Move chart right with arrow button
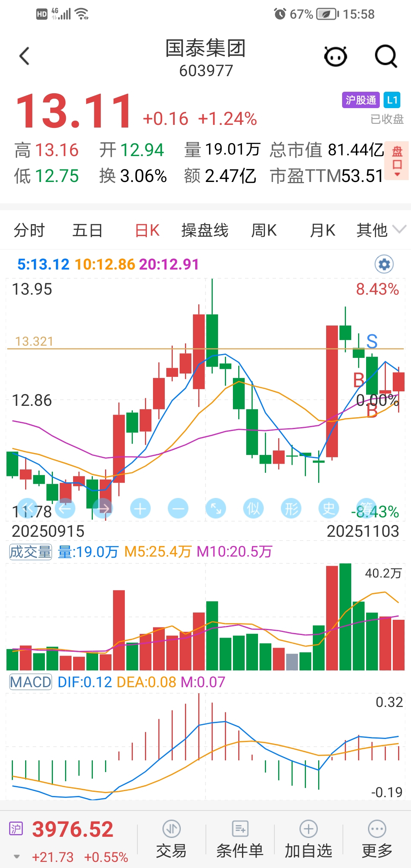Image resolution: width=411 pixels, height=868 pixels. coord(103,508)
